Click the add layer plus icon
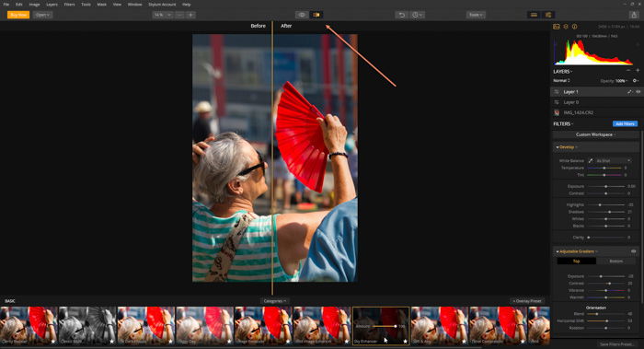This screenshot has width=644, height=349. (x=638, y=71)
